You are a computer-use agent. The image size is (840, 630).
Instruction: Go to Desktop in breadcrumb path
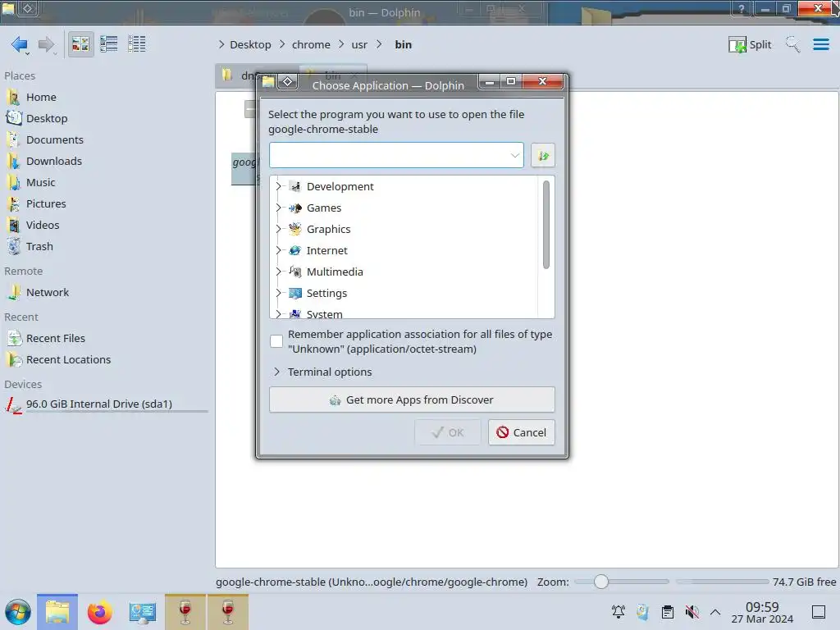tap(250, 44)
